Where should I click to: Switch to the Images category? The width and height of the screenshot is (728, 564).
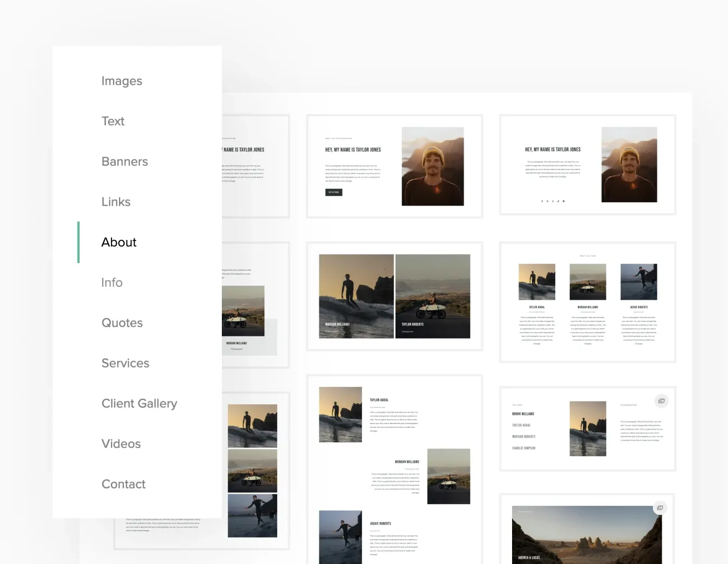(x=122, y=81)
